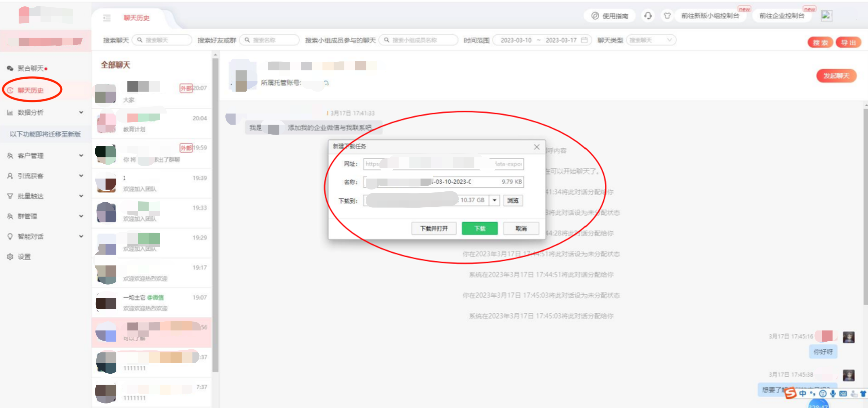Screen dimensions: 868x408
Task: Open the 19:39 欢迎加入团队 chat
Action: (152, 183)
